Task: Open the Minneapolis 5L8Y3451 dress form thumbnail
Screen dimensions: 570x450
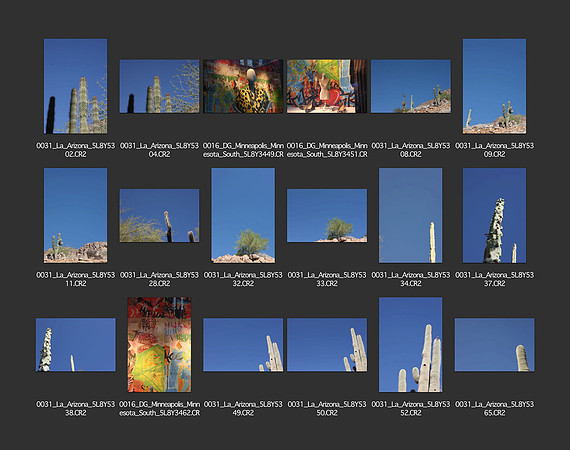Action: [327, 86]
